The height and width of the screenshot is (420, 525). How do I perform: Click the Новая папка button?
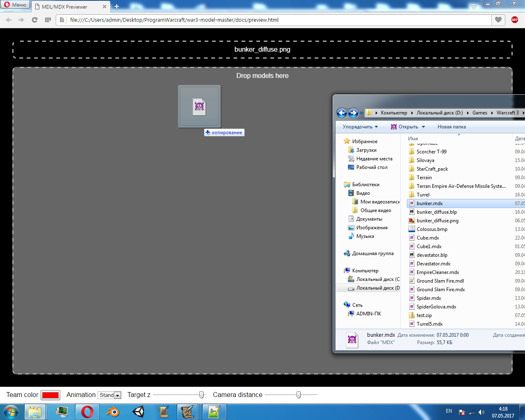452,127
